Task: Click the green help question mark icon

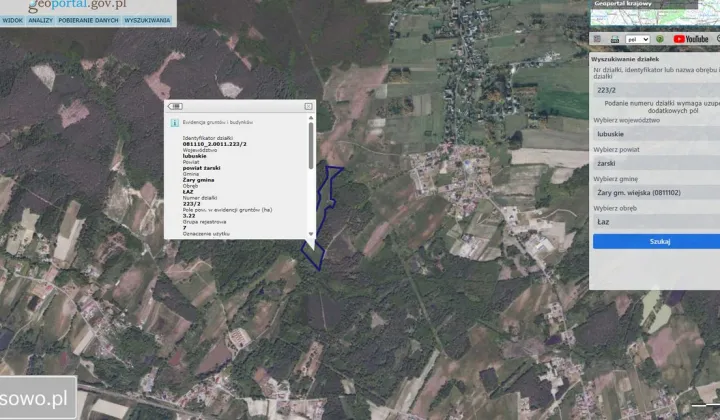Action: [660, 39]
